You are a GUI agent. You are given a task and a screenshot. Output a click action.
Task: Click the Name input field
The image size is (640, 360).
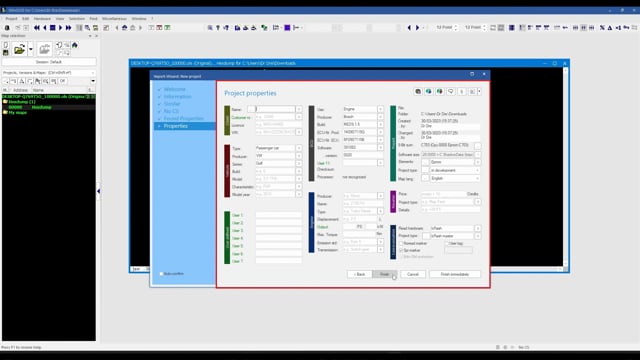pos(275,109)
